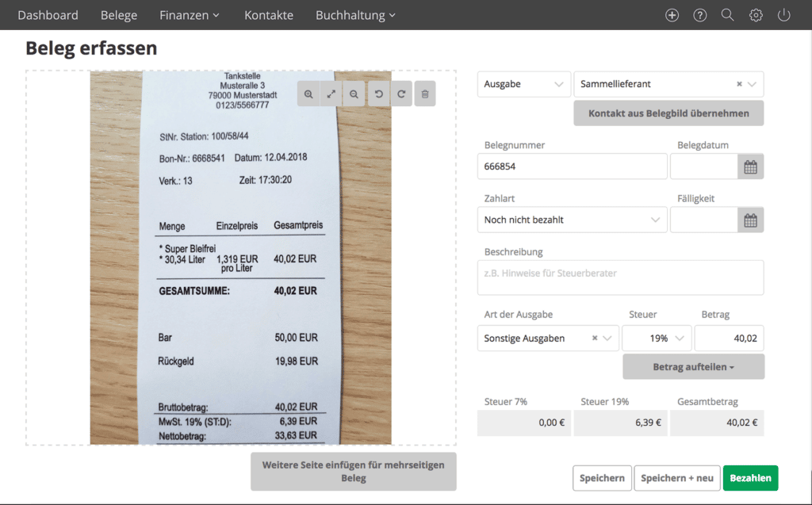This screenshot has width=812, height=505.
Task: Click Kontakt aus Belegbild übernehmen
Action: click(668, 113)
